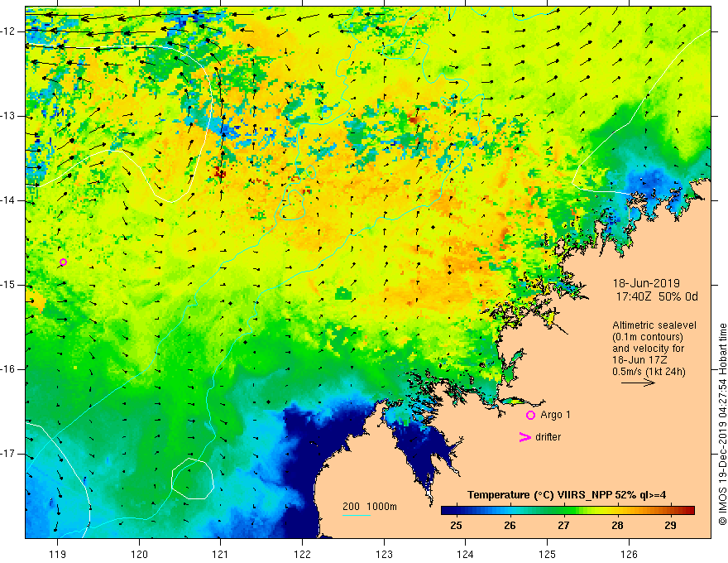Click the -15 latitude axis label

(8, 285)
